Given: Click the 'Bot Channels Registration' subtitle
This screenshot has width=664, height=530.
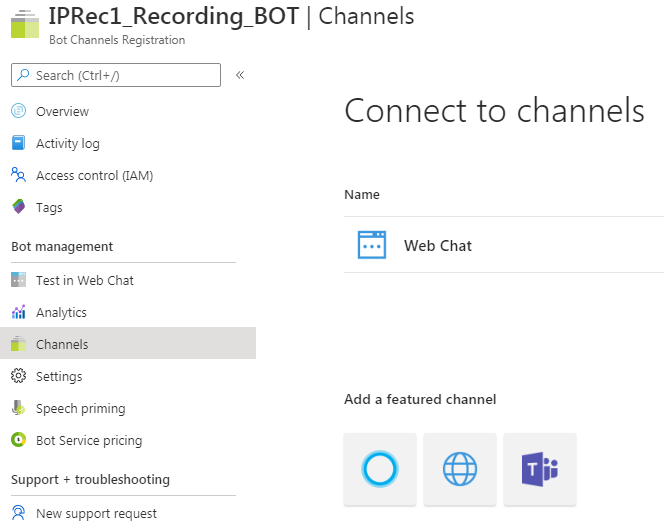Looking at the screenshot, I should click(x=117, y=40).
